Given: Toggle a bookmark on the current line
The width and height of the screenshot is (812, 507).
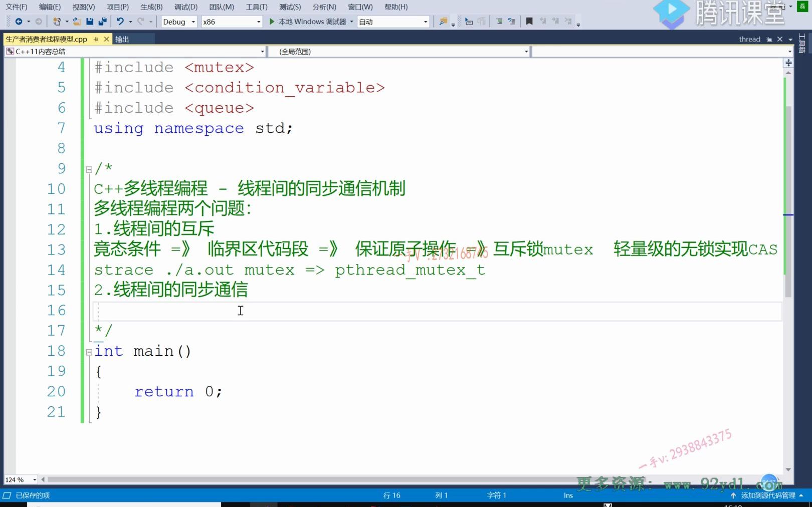Looking at the screenshot, I should pos(528,21).
